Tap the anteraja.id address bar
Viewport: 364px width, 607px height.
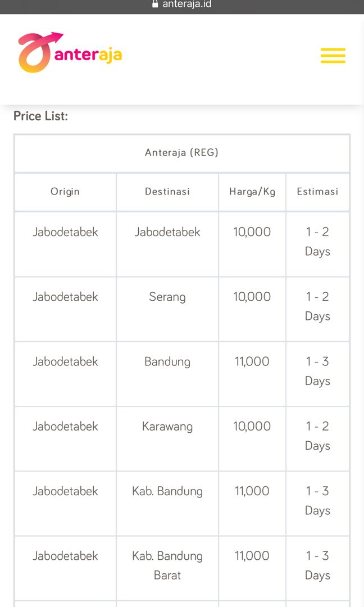pos(186,4)
